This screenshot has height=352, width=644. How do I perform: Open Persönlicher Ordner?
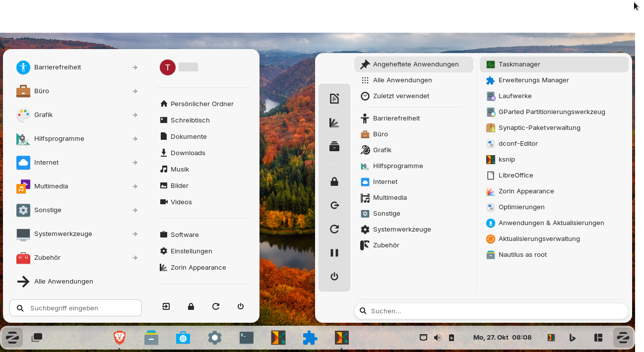(201, 104)
